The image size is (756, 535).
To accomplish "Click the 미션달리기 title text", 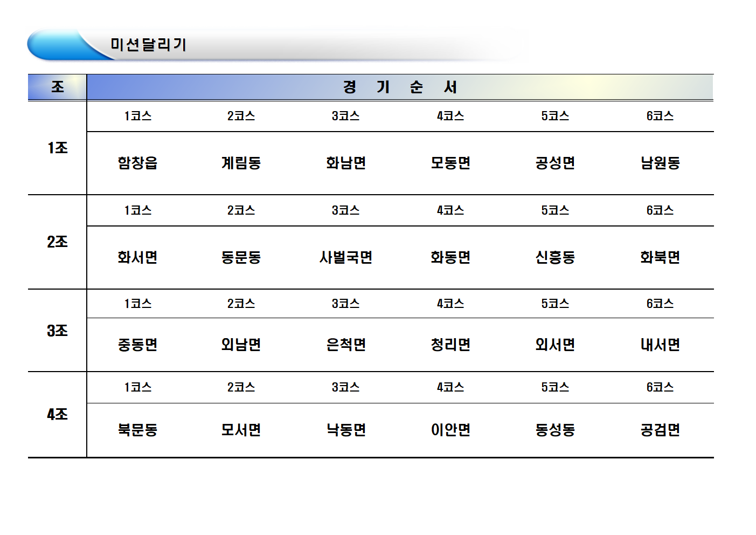I will (x=148, y=44).
